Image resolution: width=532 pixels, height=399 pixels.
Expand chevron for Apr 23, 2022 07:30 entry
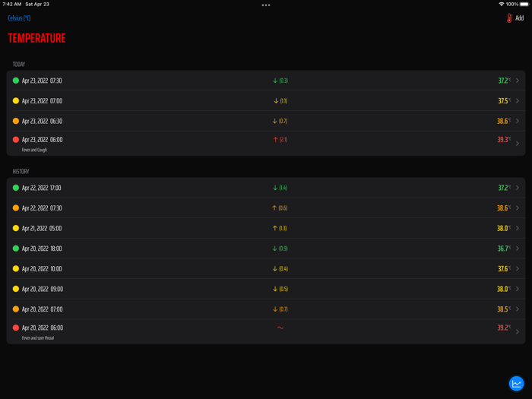tap(518, 81)
